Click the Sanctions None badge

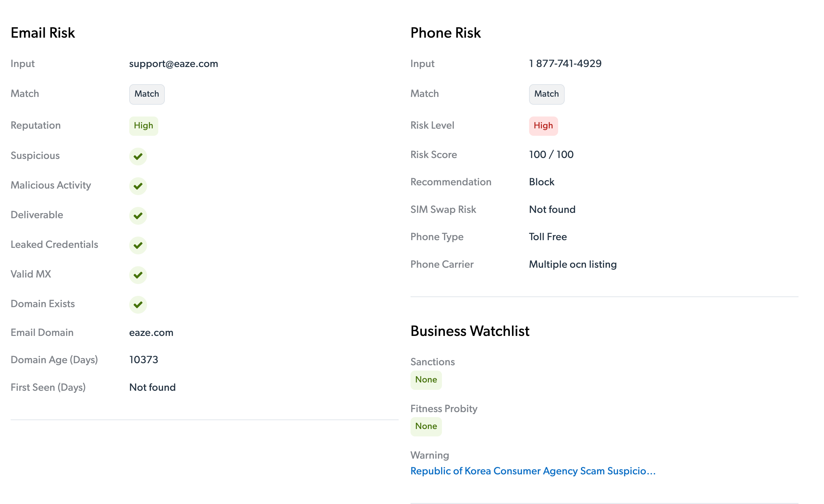(426, 379)
